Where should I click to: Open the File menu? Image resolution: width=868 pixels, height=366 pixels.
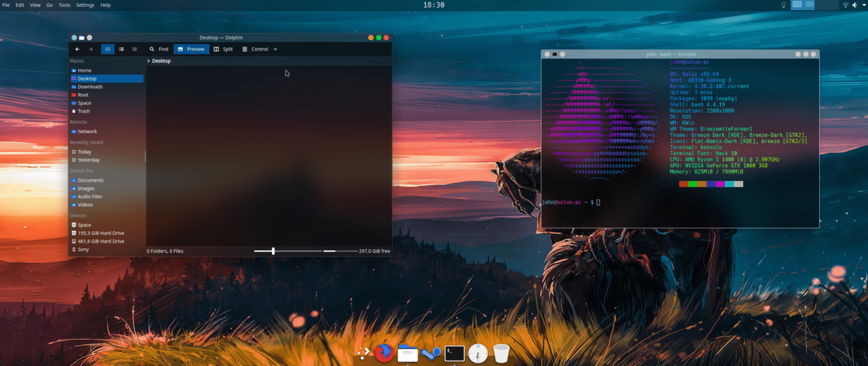(x=6, y=5)
